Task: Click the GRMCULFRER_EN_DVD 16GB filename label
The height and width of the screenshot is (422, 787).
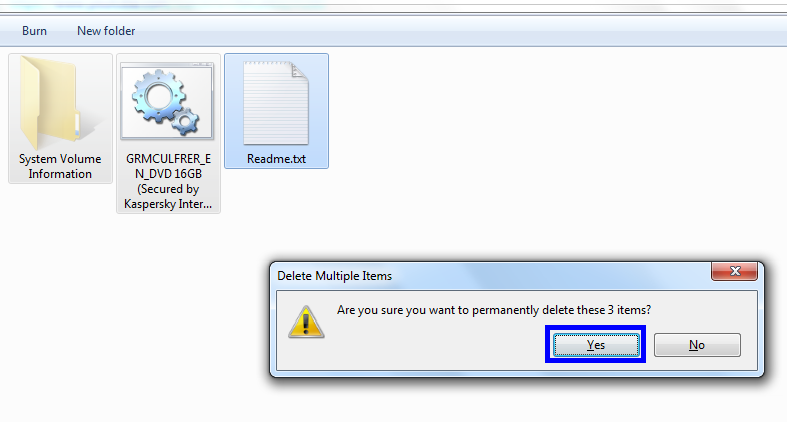Action: pyautogui.click(x=168, y=181)
